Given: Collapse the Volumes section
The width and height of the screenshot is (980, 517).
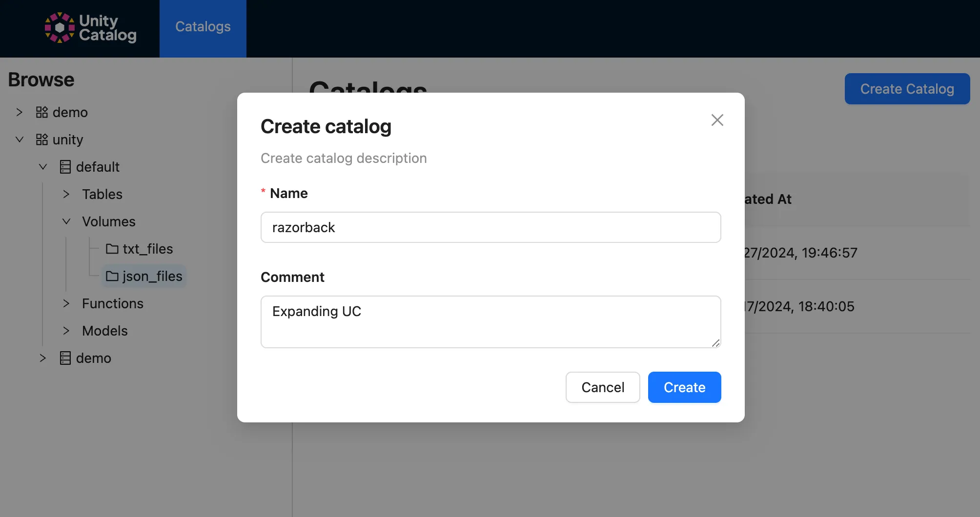Looking at the screenshot, I should tap(66, 221).
